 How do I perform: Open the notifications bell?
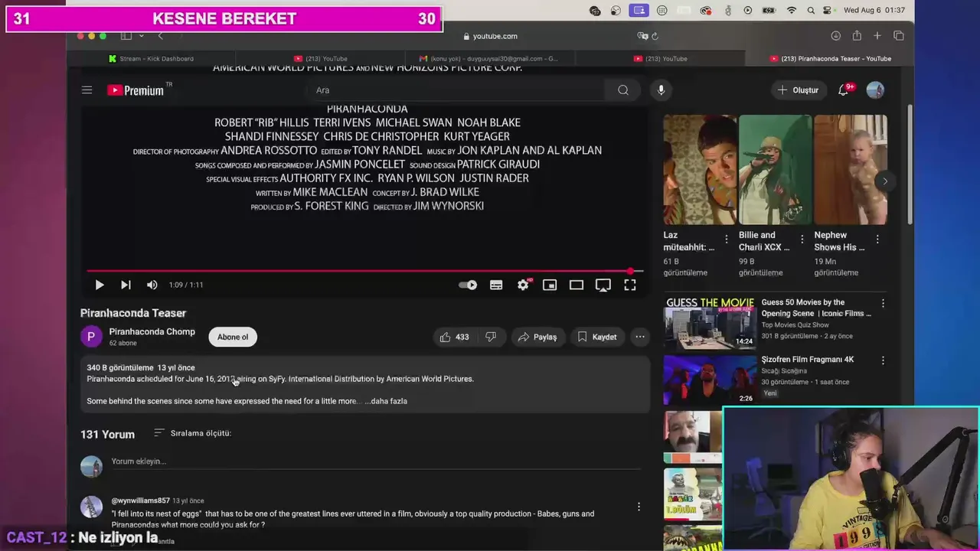point(844,90)
